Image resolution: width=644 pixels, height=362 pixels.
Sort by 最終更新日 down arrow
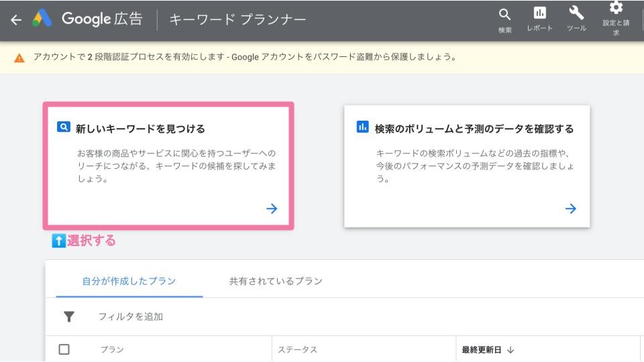(511, 350)
